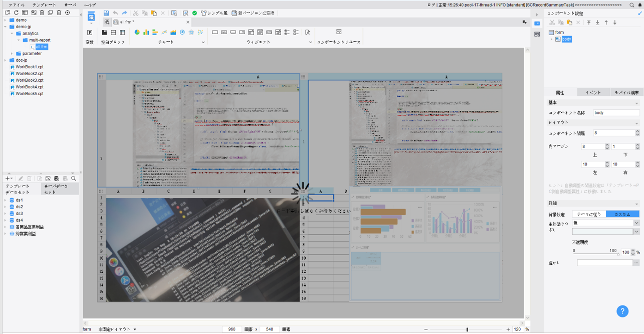Click the 新バージョンに変換 button

[x=253, y=13]
